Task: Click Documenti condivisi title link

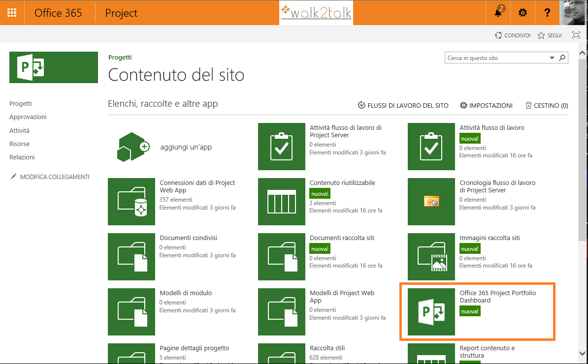Action: tap(188, 238)
